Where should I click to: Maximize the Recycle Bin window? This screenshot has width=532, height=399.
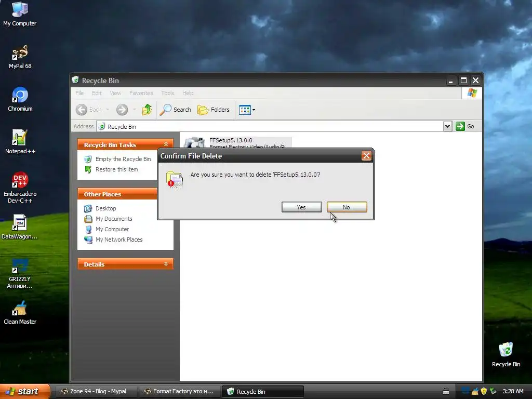point(463,81)
